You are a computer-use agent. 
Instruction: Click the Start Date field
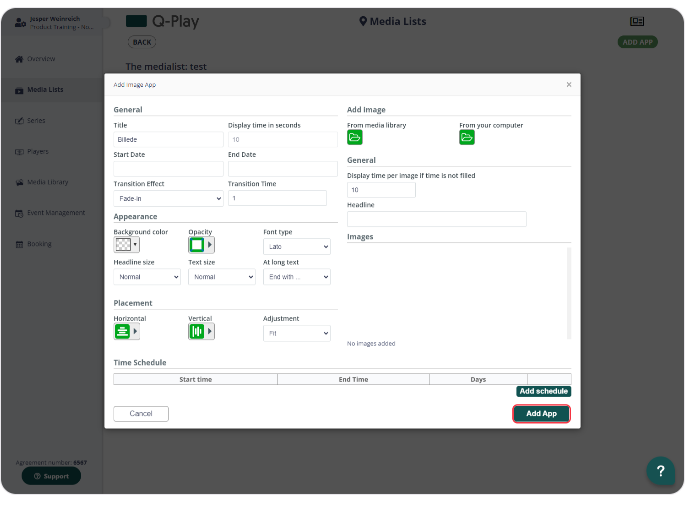(x=168, y=169)
